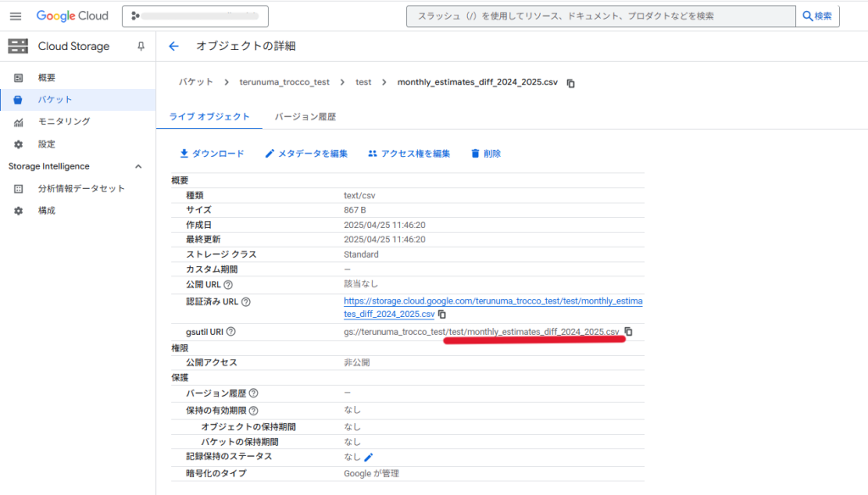Delete the object with 削除

pos(486,153)
